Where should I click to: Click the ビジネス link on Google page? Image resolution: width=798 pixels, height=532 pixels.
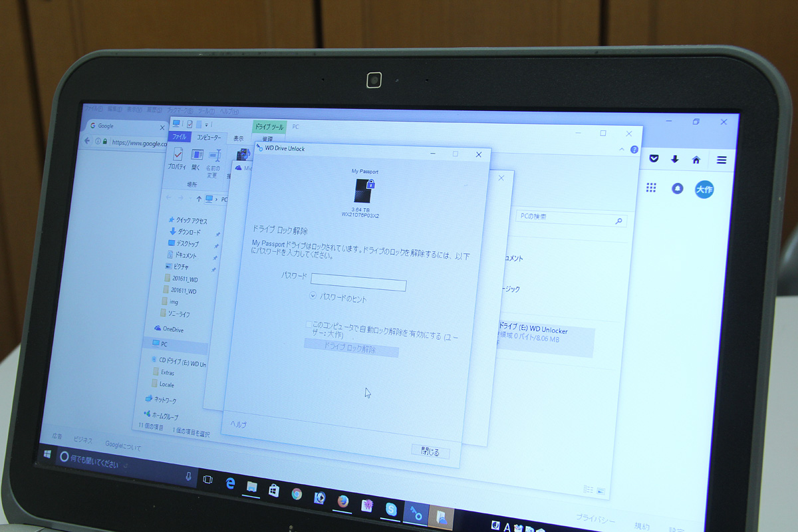tap(83, 440)
